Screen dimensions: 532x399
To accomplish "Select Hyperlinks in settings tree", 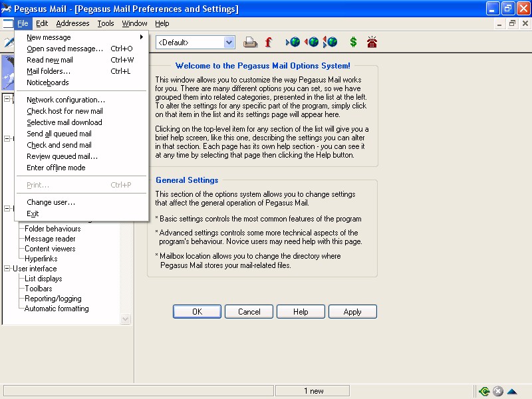I will [41, 259].
